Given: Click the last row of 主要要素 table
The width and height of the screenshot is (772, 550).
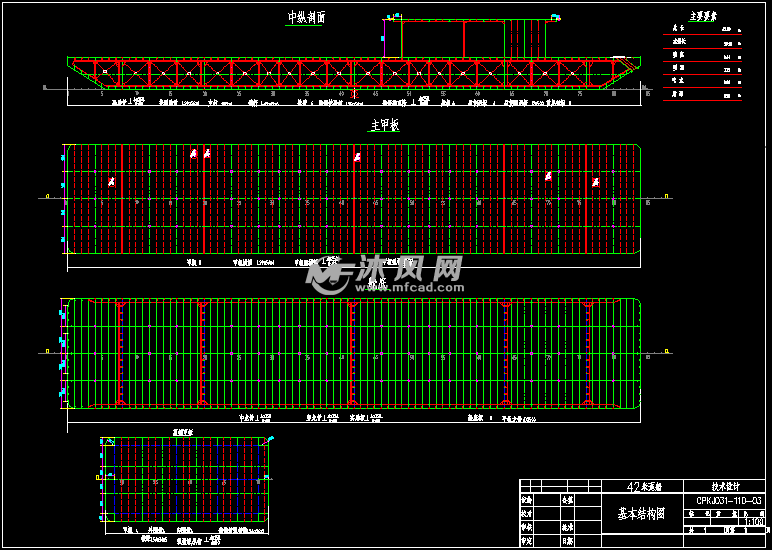Looking at the screenshot, I should 705,95.
